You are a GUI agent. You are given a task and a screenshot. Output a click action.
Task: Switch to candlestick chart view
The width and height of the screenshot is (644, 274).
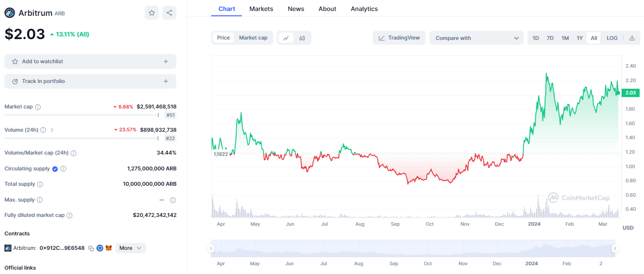coord(303,38)
